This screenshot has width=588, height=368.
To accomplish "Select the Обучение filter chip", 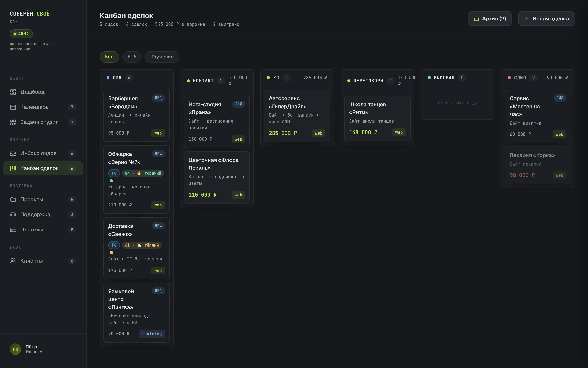I will click(x=162, y=57).
